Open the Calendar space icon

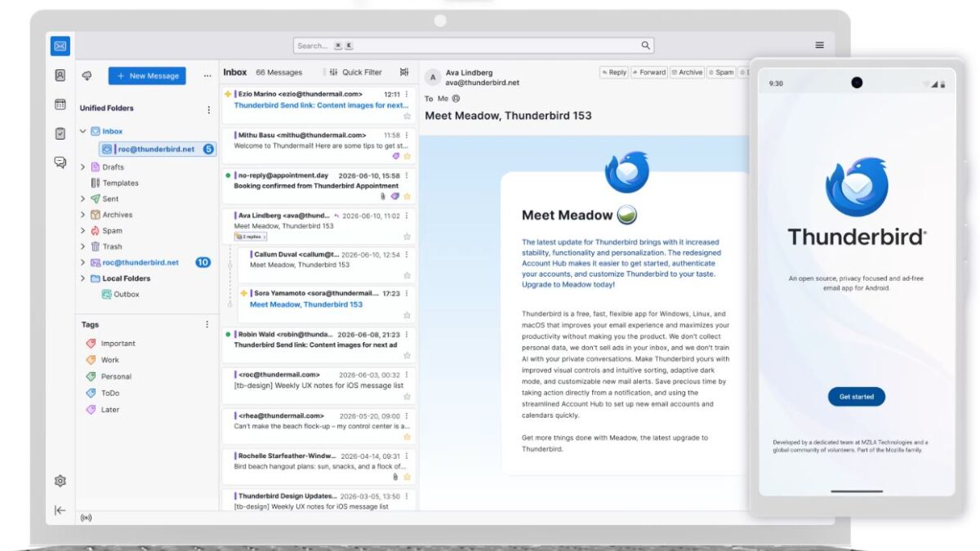[60, 104]
